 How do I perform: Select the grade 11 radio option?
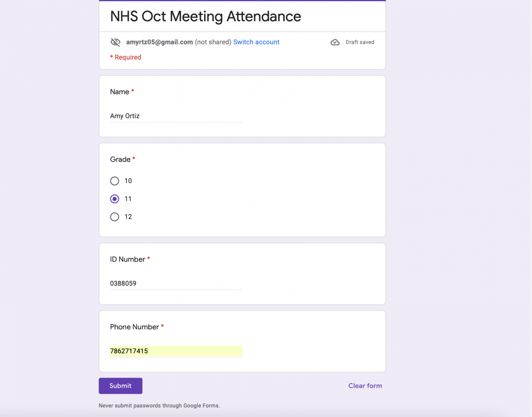point(115,199)
